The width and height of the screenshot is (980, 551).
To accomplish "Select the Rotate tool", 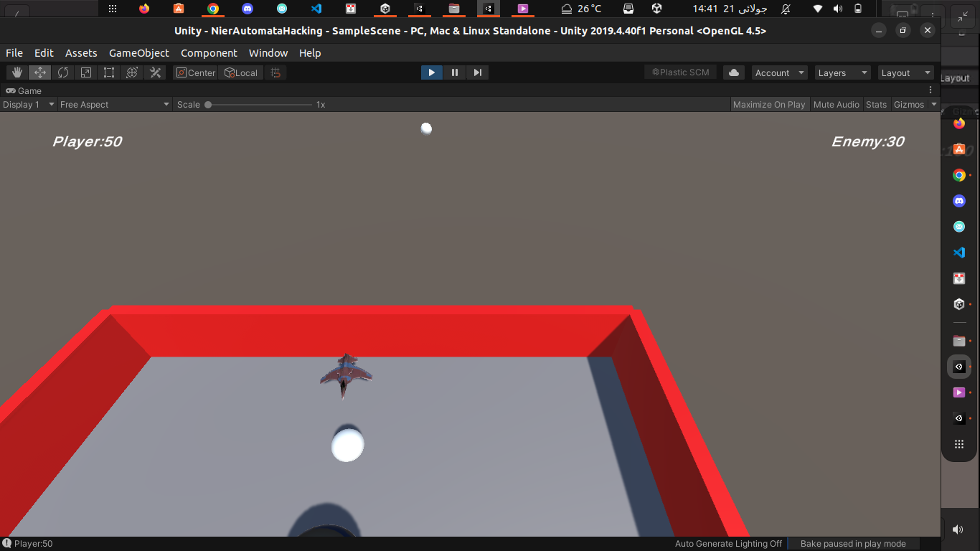I will 62,72.
